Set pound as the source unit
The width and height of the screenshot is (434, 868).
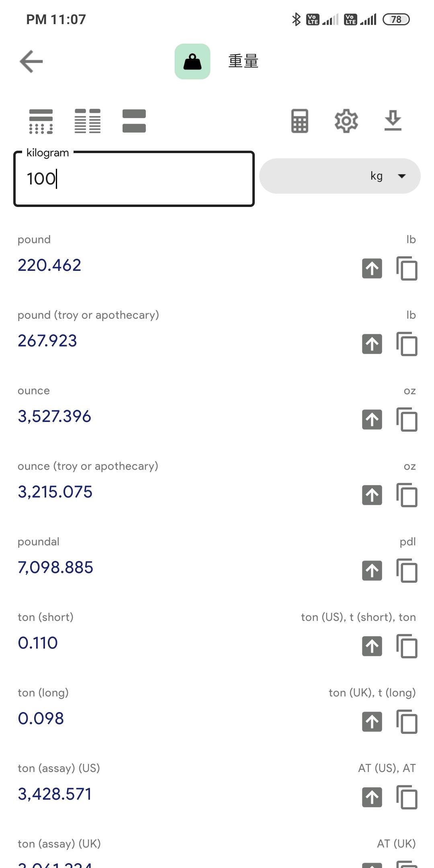(372, 268)
